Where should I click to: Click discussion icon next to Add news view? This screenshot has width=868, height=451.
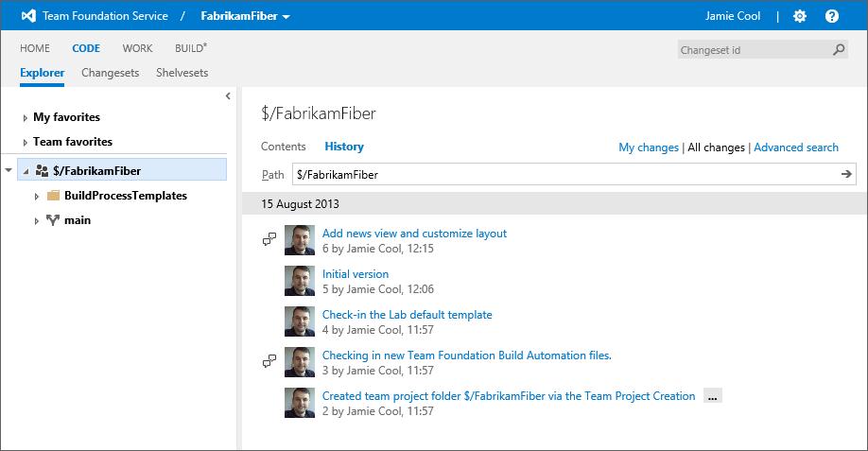269,239
